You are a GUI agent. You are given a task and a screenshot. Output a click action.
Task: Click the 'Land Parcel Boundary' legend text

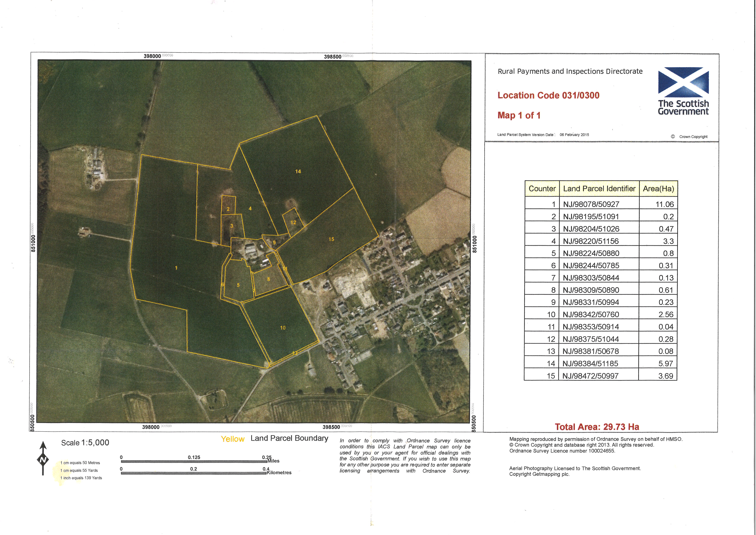pos(289,438)
